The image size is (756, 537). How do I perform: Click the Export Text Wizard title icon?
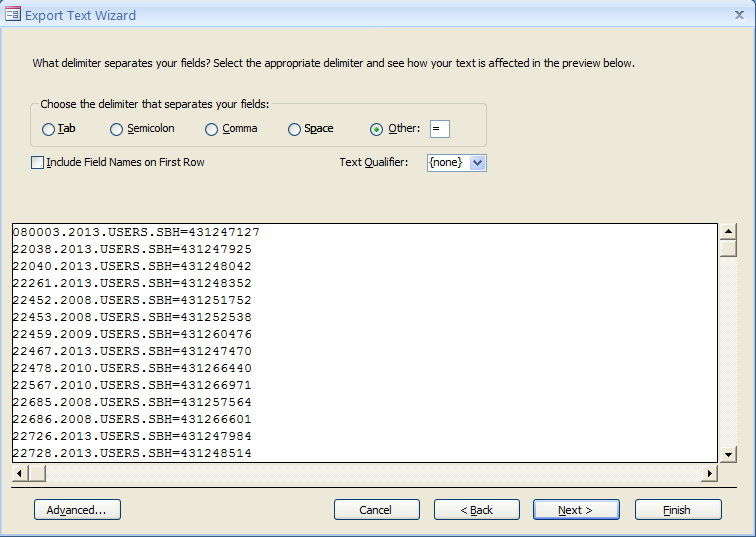coord(13,14)
